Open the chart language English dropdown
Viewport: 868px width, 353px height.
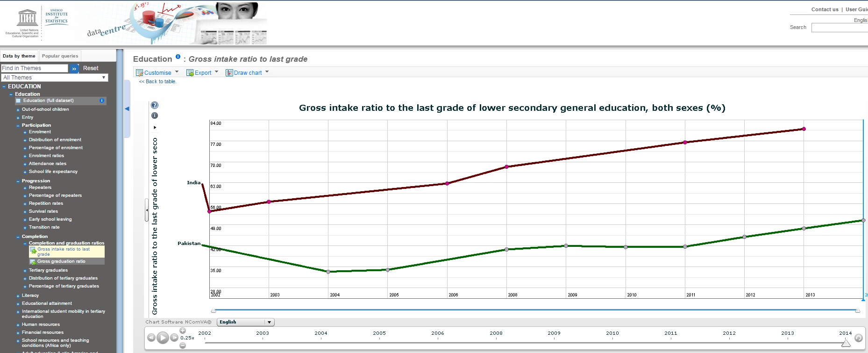(x=245, y=322)
